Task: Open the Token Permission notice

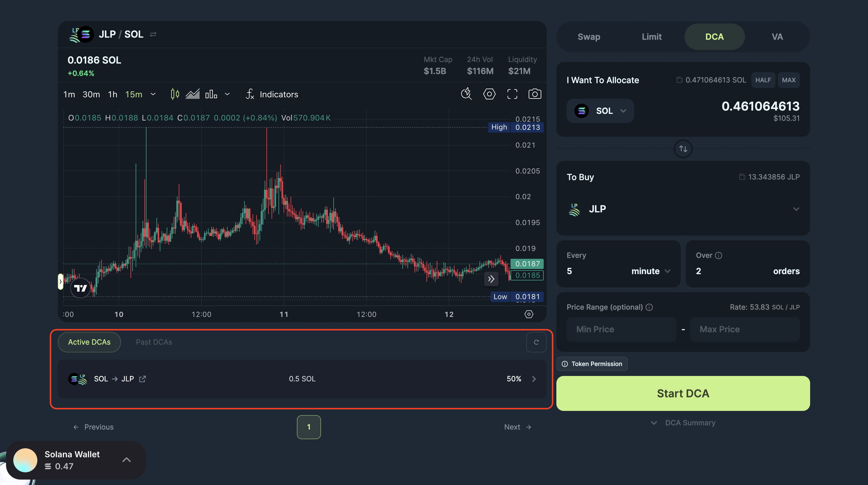Action: (592, 364)
